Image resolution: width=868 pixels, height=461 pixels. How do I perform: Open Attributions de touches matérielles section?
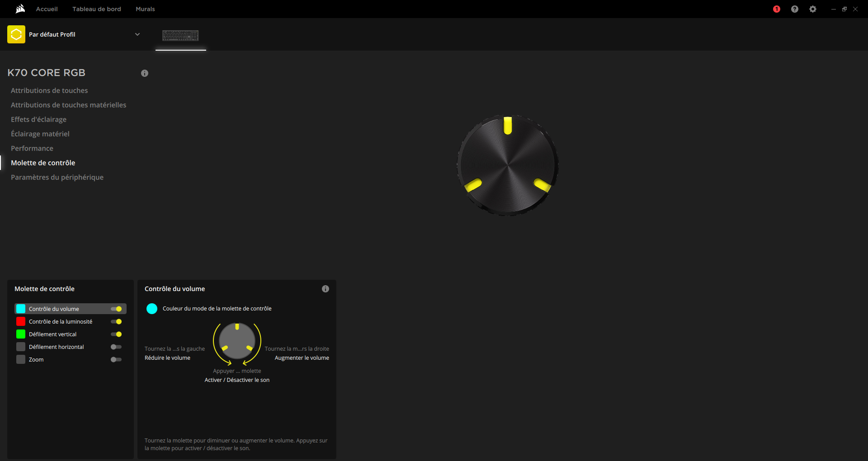pyautogui.click(x=69, y=105)
